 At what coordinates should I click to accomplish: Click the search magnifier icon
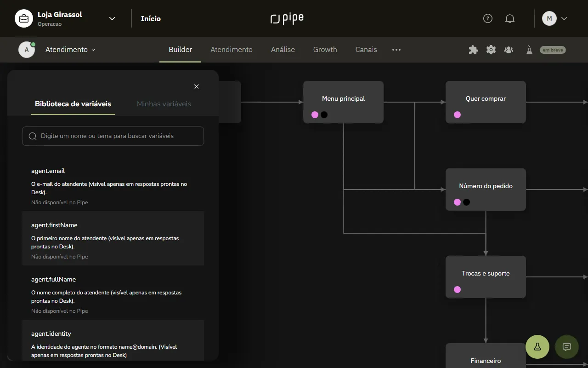click(x=33, y=136)
